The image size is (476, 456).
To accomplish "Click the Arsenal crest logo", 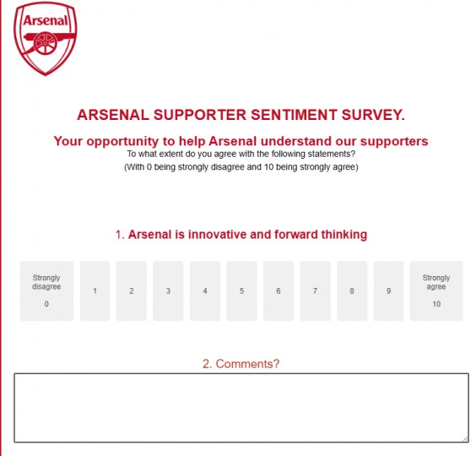I will tap(46, 39).
